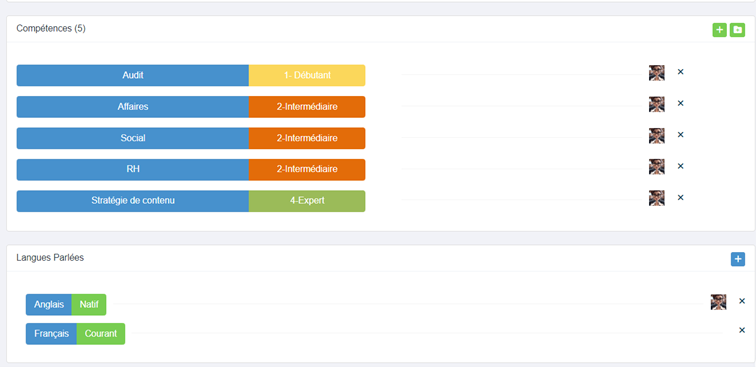This screenshot has width=756, height=367.
Task: Add a new compétence with green plus button
Action: 719,30
